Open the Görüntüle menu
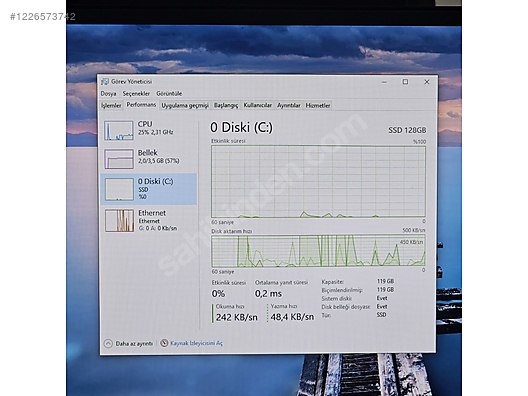 tap(169, 94)
